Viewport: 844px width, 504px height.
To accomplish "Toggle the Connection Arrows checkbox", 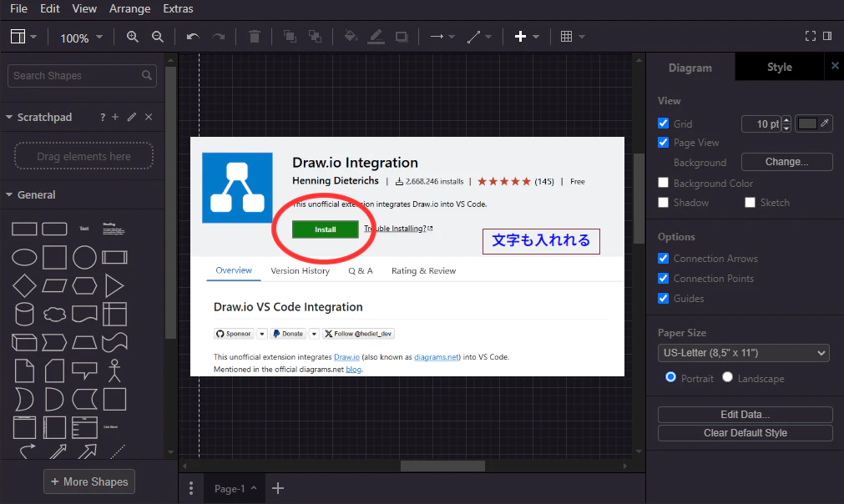I will 663,258.
